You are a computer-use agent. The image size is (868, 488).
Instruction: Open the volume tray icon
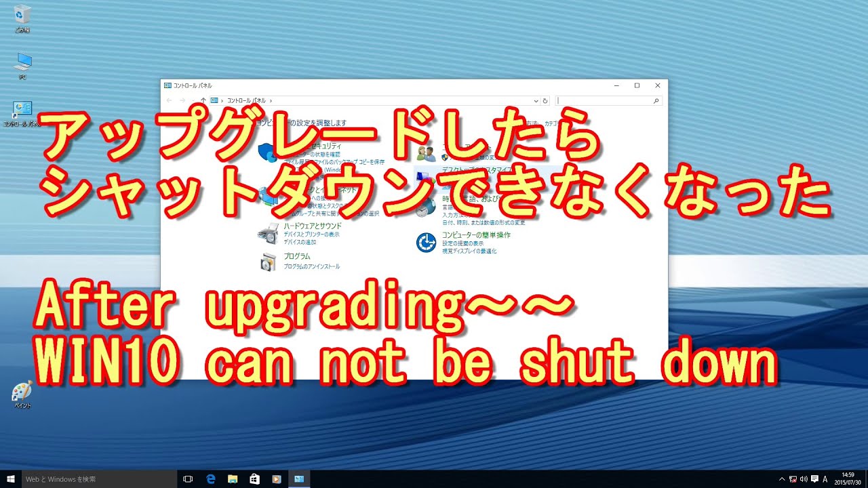[804, 479]
